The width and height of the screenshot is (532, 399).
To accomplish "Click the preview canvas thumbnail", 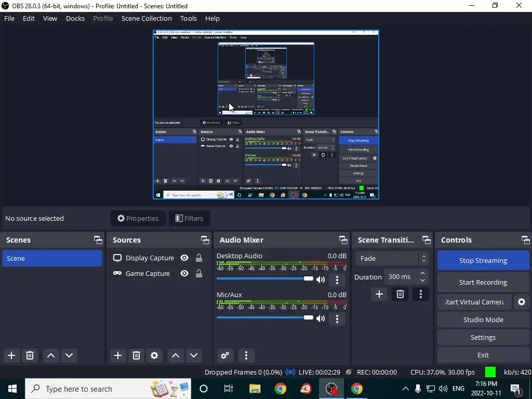I will pyautogui.click(x=265, y=115).
